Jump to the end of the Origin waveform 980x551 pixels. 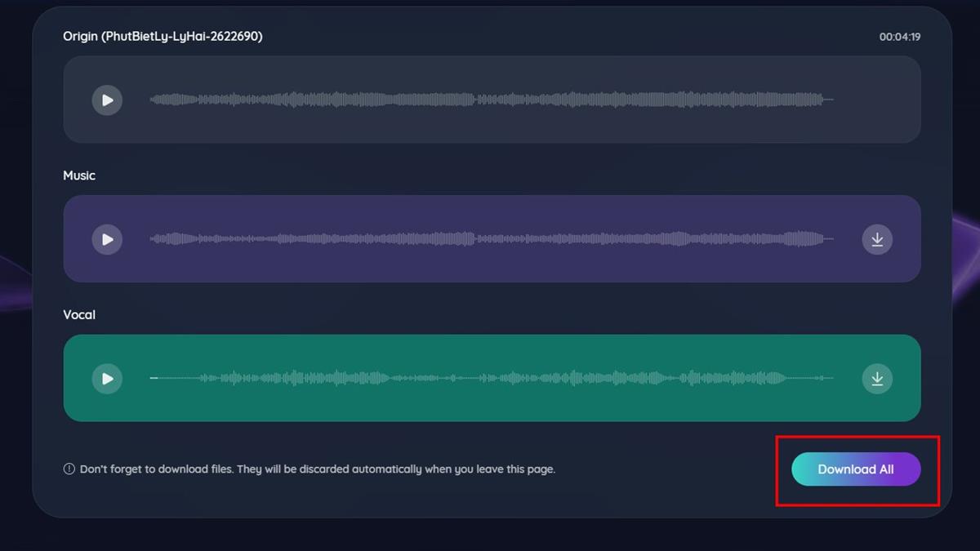pyautogui.click(x=831, y=100)
